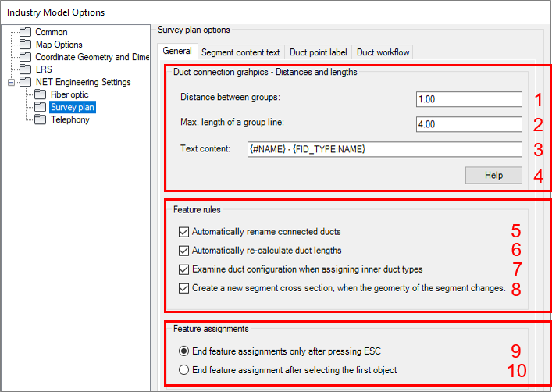This screenshot has height=392, width=552.
Task: Click the Survey plan folder icon
Action: click(x=40, y=107)
